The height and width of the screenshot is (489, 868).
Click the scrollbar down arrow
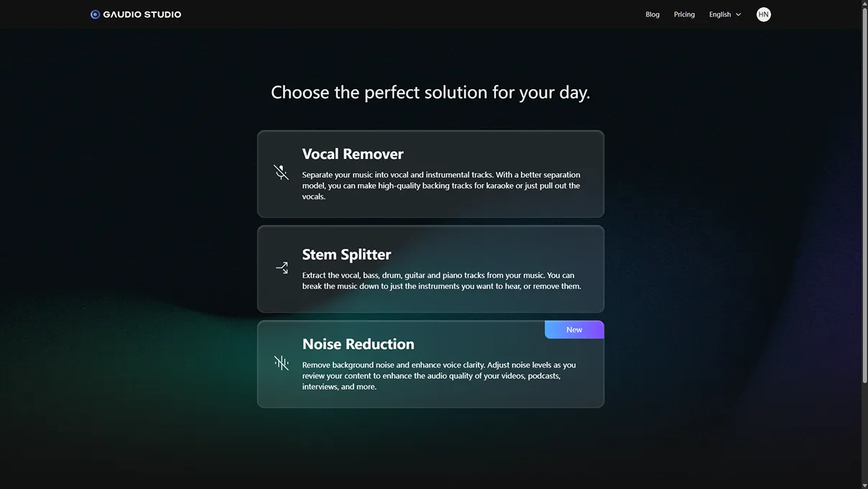(864, 485)
